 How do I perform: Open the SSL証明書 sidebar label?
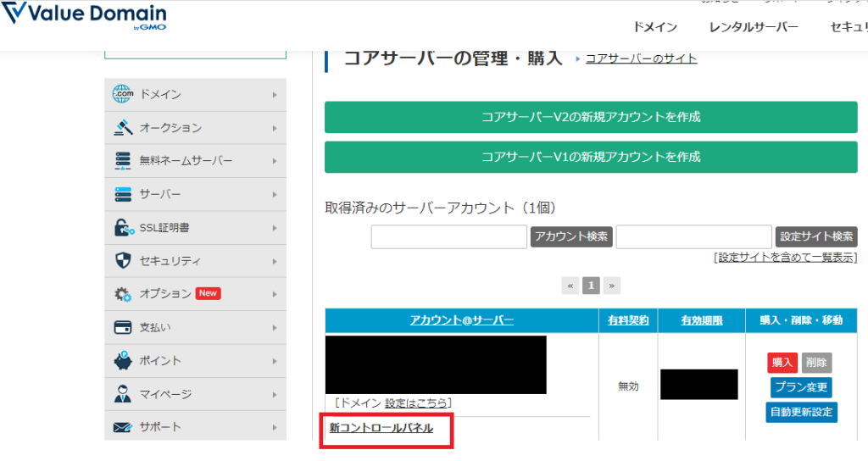point(164,227)
